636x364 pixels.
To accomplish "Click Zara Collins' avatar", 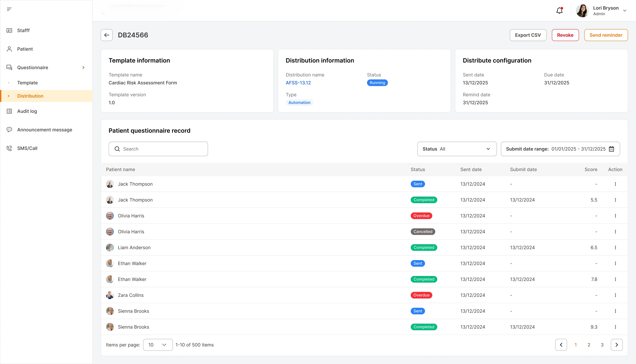I will click(x=110, y=295).
